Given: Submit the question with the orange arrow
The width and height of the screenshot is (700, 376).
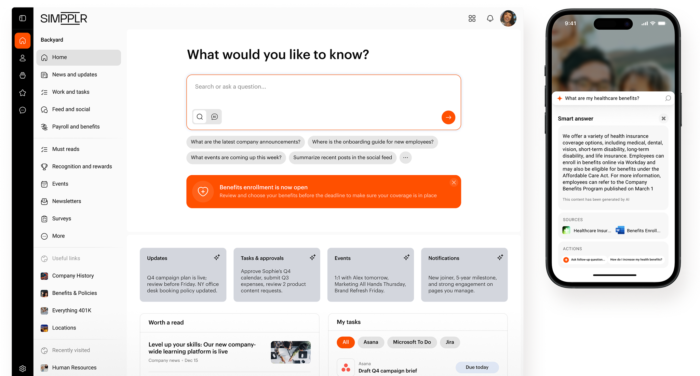Looking at the screenshot, I should pos(448,117).
